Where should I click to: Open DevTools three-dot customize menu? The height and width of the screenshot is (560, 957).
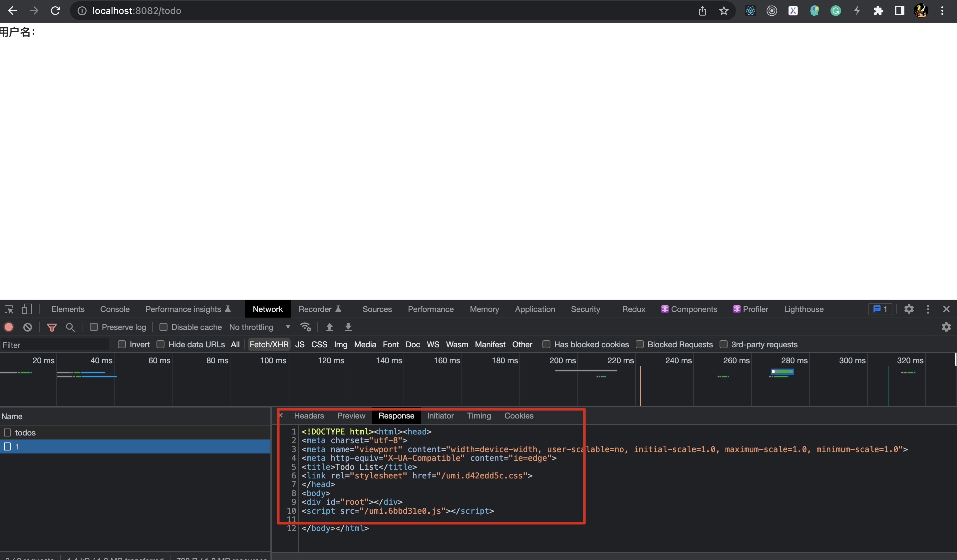[x=928, y=309]
